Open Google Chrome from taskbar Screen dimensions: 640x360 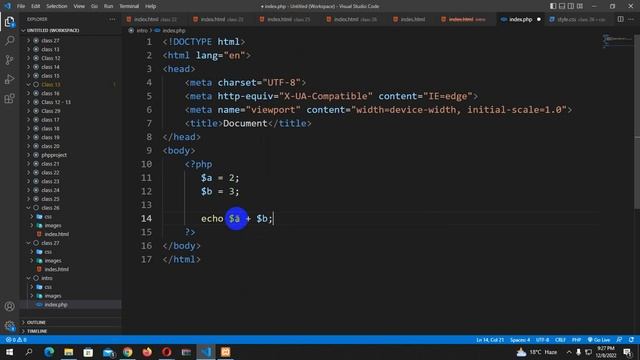(128, 352)
